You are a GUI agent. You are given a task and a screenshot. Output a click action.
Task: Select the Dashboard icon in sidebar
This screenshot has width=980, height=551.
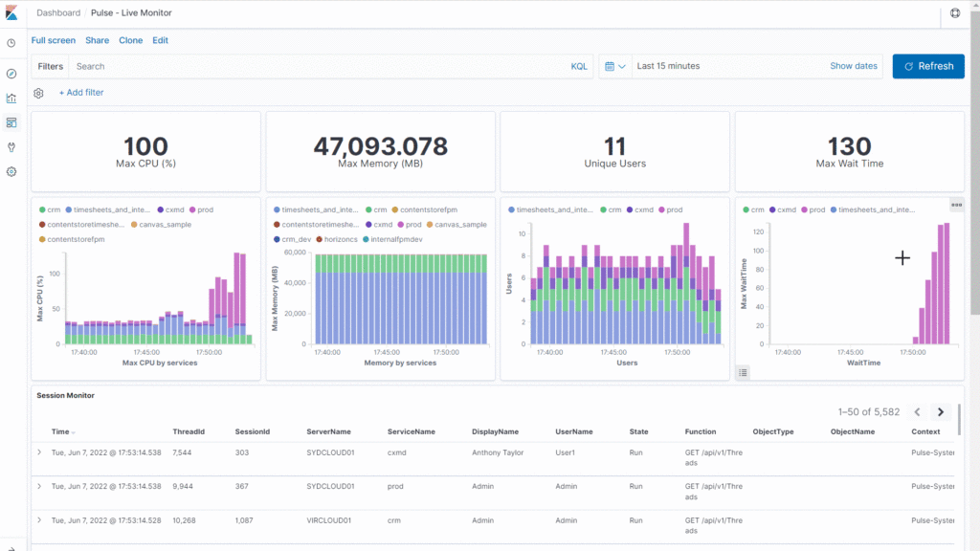(11, 122)
